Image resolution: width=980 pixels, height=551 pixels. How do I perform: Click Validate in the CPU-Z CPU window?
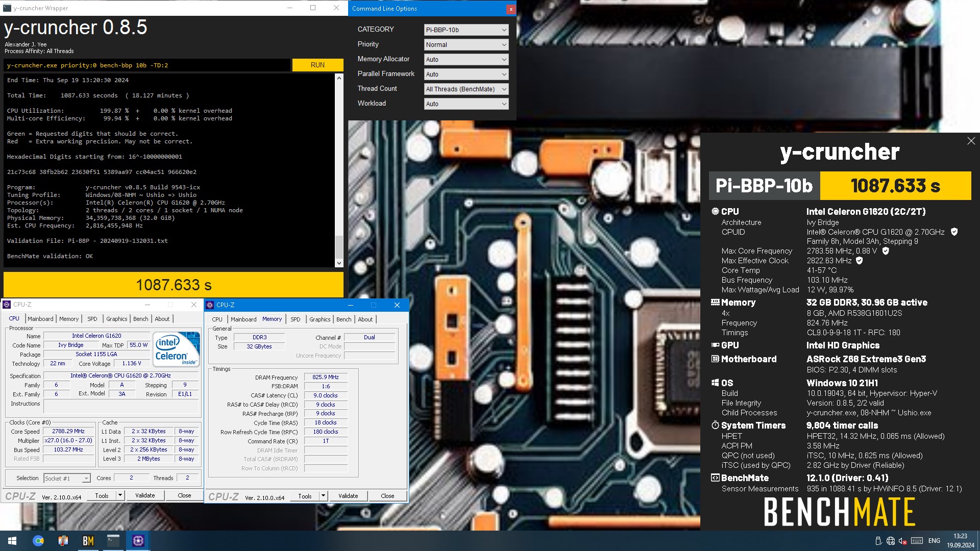[145, 495]
